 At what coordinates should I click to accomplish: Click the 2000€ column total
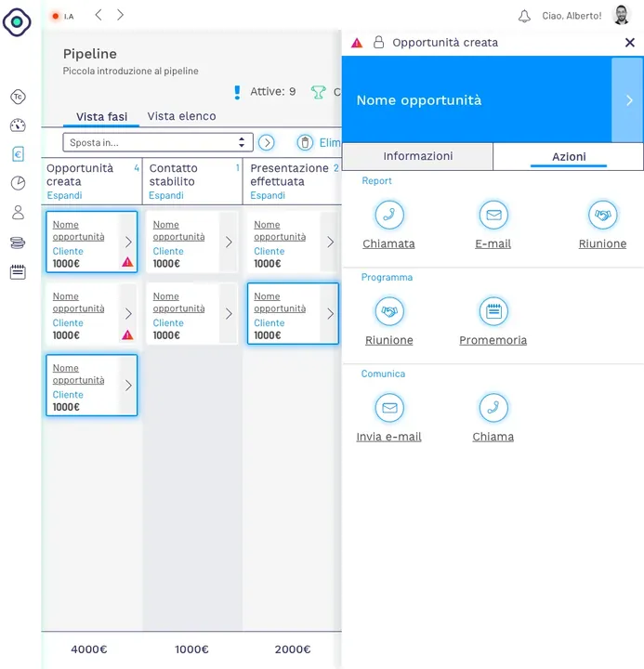coord(293,649)
